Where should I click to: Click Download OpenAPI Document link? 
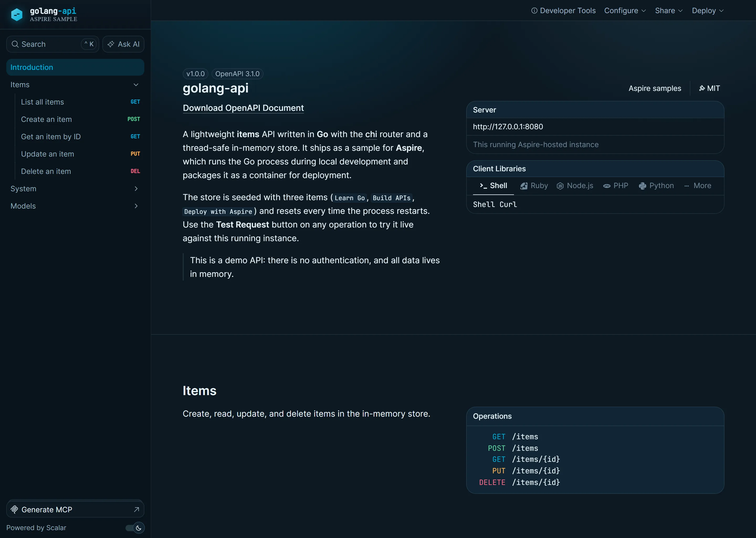[x=243, y=108]
